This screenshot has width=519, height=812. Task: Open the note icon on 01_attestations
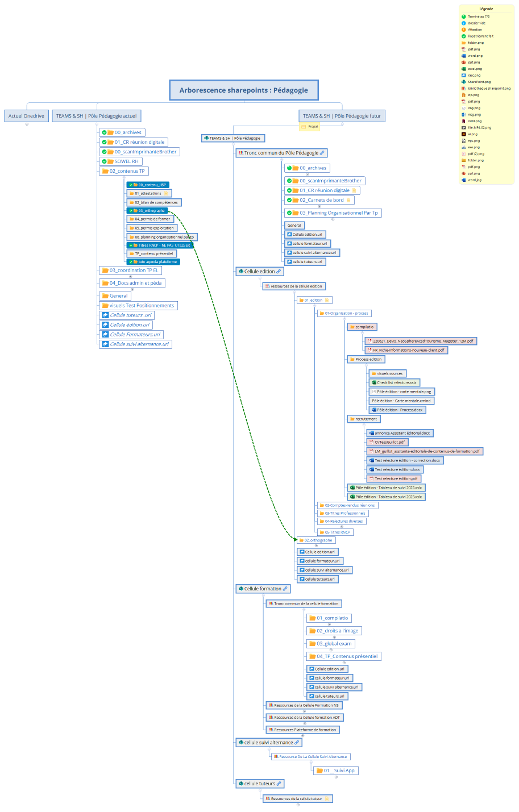tap(166, 193)
